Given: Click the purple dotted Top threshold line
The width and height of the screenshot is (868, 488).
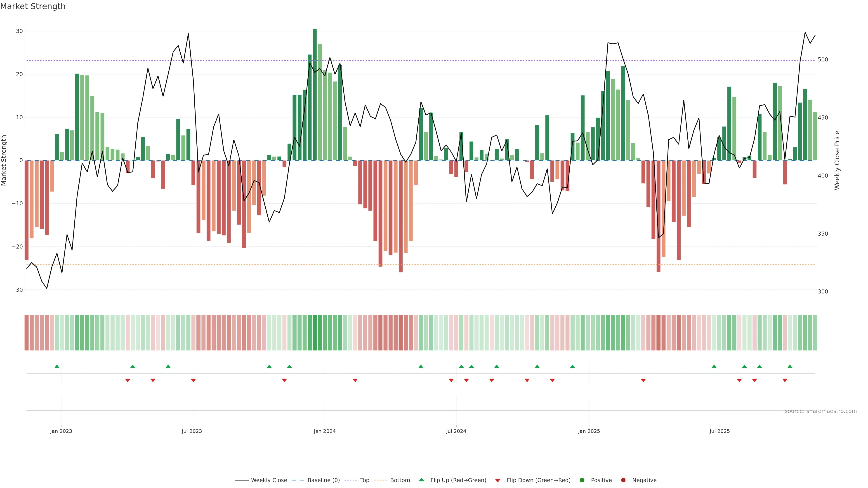Looking at the screenshot, I should (x=236, y=61).
